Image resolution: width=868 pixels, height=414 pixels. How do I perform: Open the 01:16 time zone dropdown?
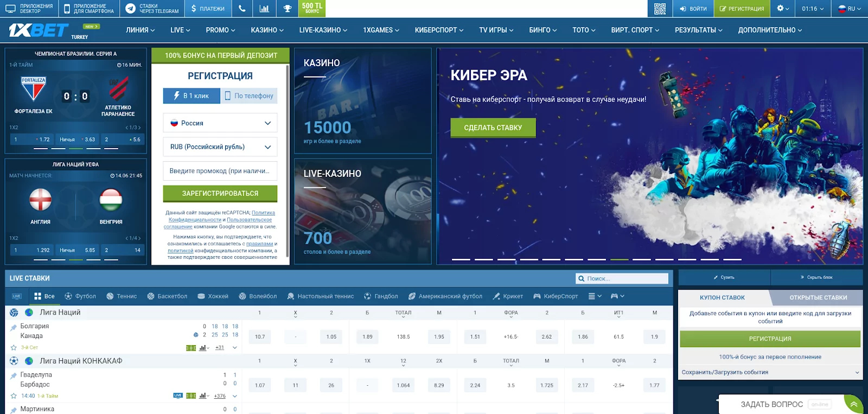813,9
